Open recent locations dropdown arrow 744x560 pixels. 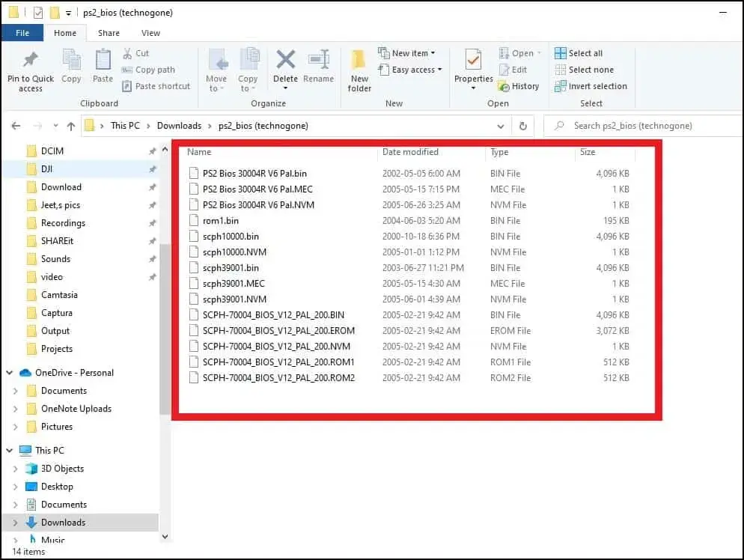(x=55, y=126)
